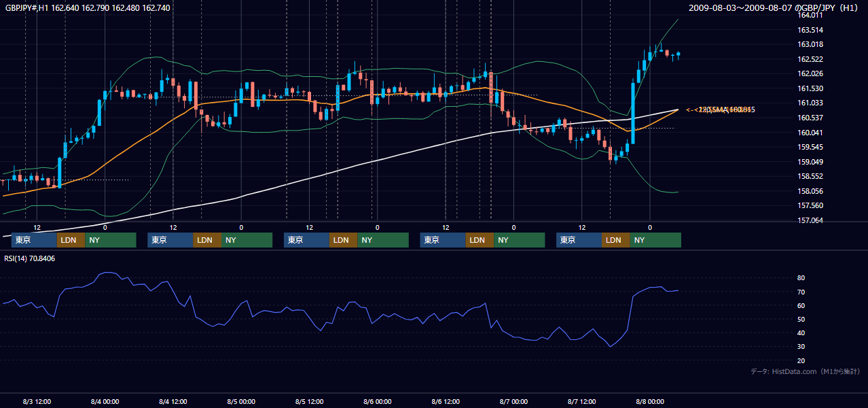Click the 8/8 00:00 time axis label

pyautogui.click(x=650, y=401)
